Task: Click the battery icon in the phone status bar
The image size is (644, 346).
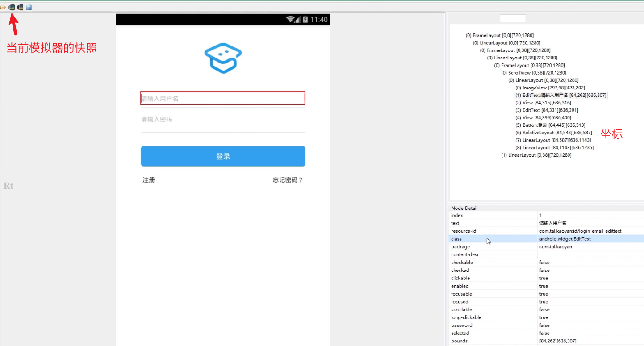Action: [x=305, y=20]
